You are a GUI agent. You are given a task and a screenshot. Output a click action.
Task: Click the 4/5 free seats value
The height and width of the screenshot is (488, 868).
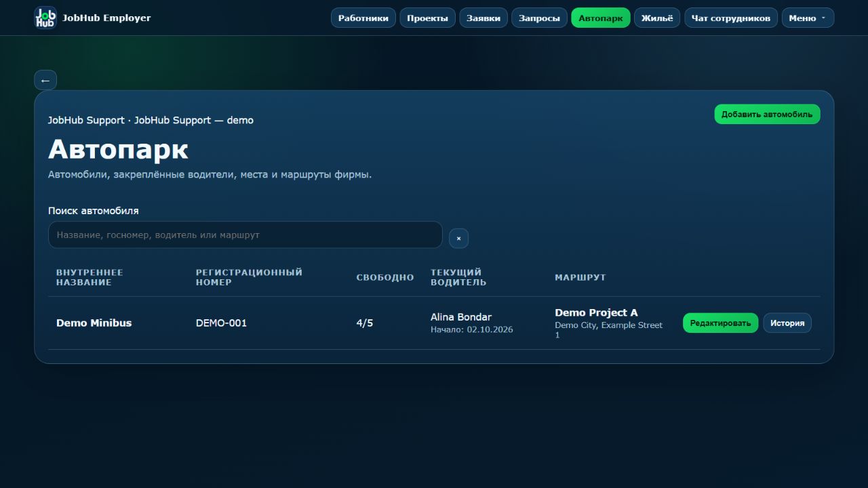pos(365,323)
